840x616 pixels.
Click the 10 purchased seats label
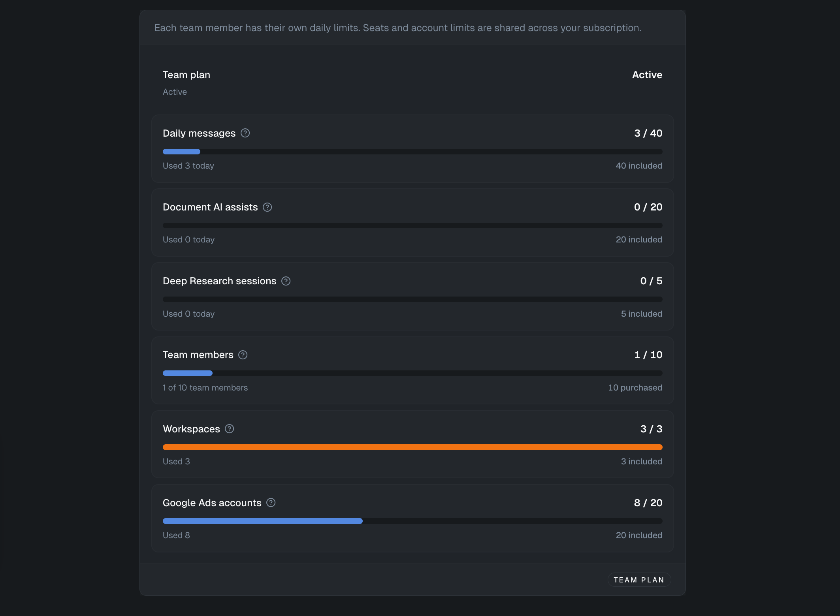(x=635, y=388)
